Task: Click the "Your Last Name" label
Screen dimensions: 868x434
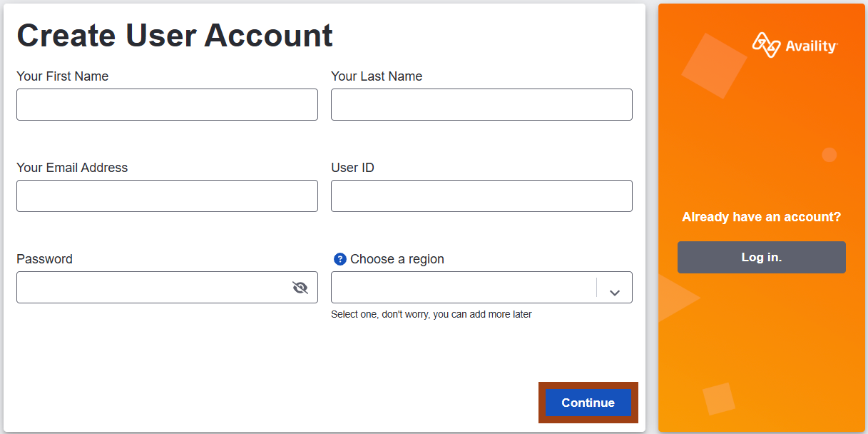Action: 377,76
